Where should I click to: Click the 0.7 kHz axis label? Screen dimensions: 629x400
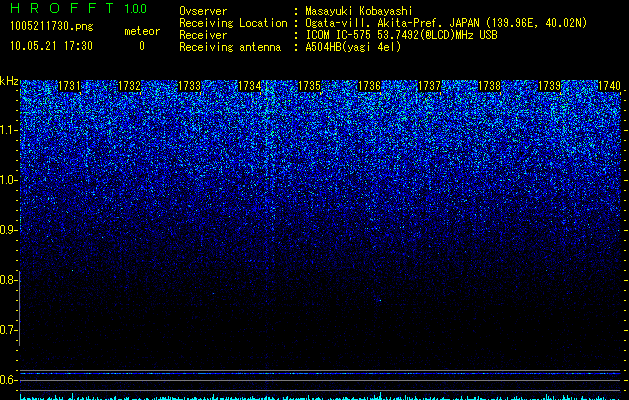click(x=8, y=330)
